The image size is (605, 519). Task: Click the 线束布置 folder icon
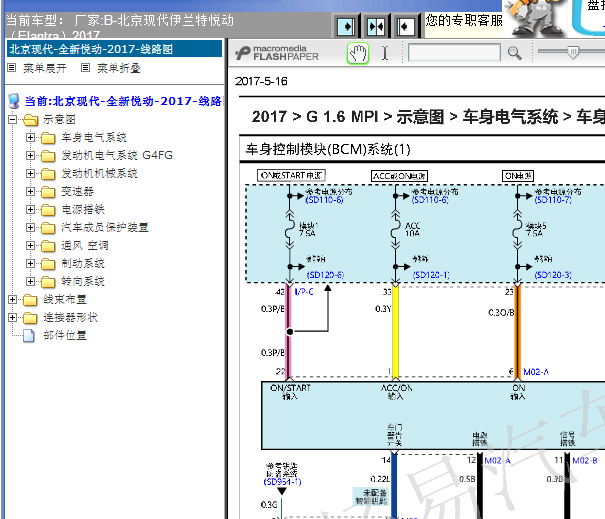point(30,300)
